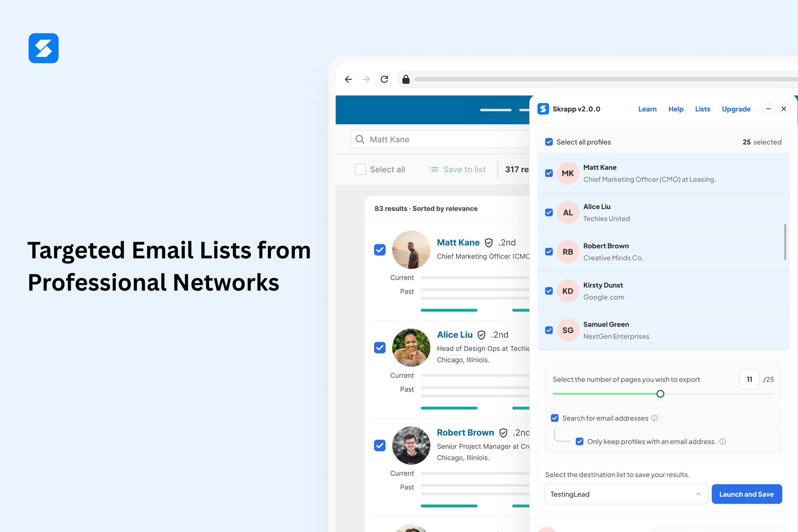Screen dimensions: 798x532
Task: Click the pages number input showing 11
Action: [x=749, y=379]
